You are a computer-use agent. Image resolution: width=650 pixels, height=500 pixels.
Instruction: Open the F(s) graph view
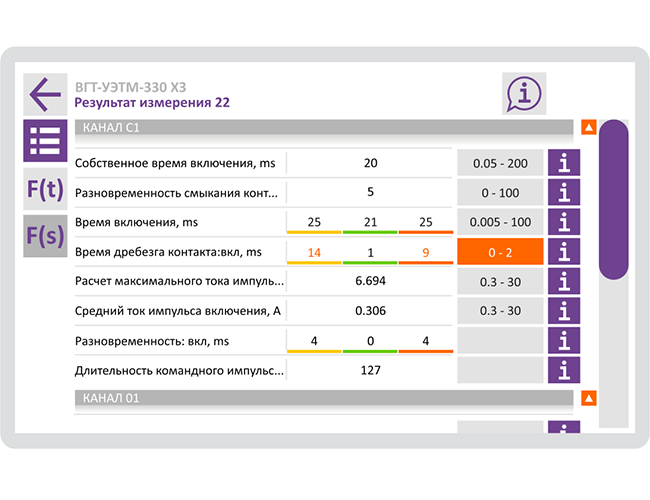click(45, 235)
